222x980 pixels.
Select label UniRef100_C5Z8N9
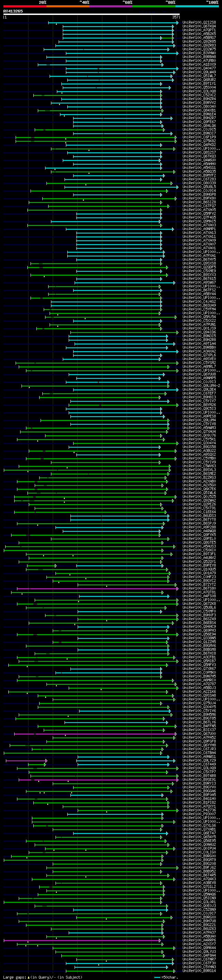tap(199, 910)
